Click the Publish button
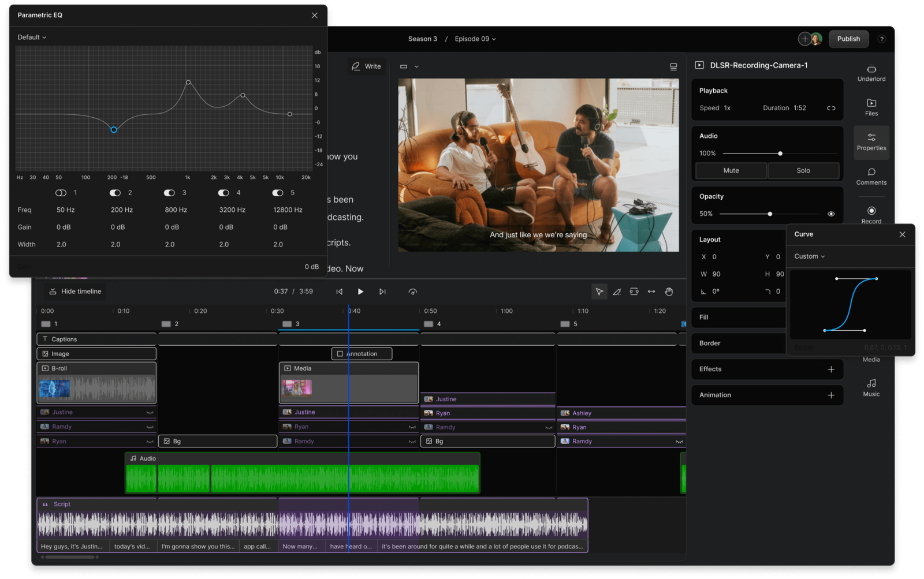 [x=848, y=39]
